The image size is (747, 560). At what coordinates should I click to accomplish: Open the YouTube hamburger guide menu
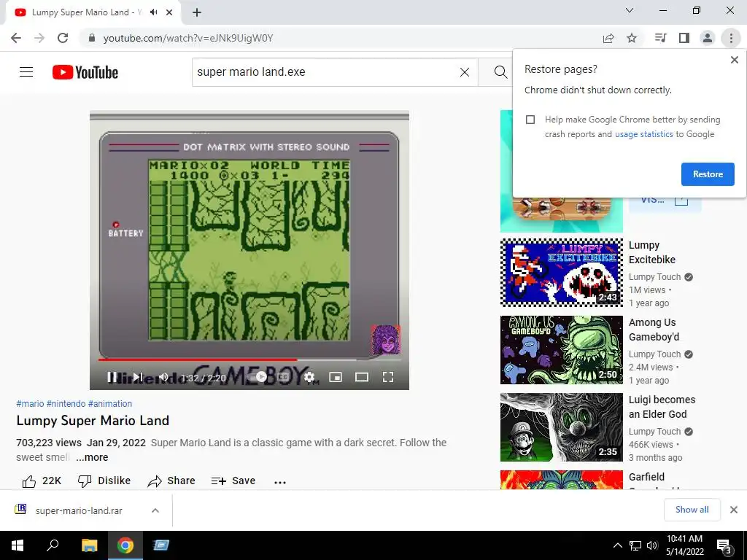(26, 72)
